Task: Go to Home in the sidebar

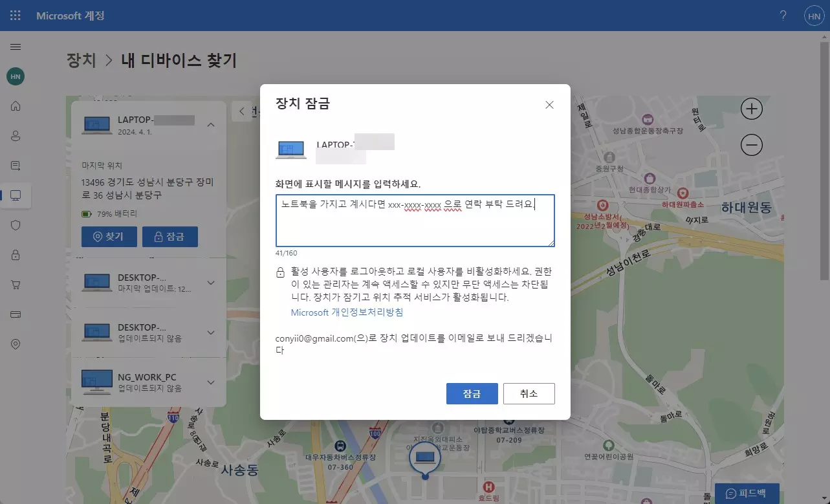Action: pyautogui.click(x=16, y=106)
